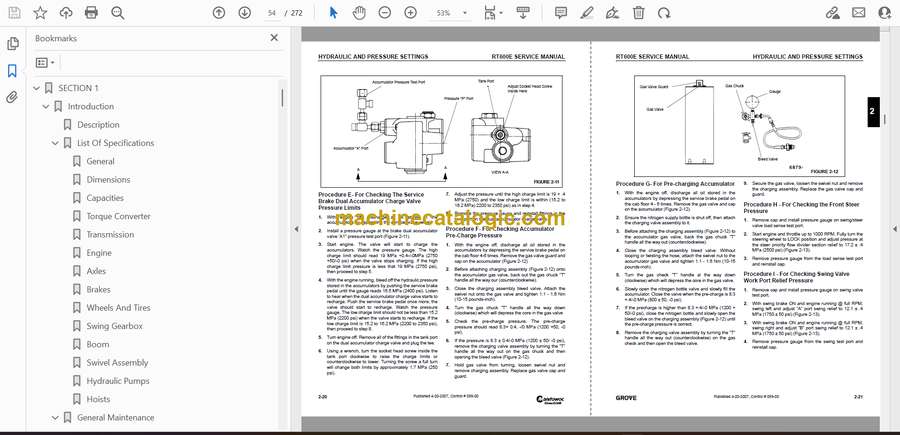Send file by email icon
The height and width of the screenshot is (435, 900).
click(x=859, y=13)
